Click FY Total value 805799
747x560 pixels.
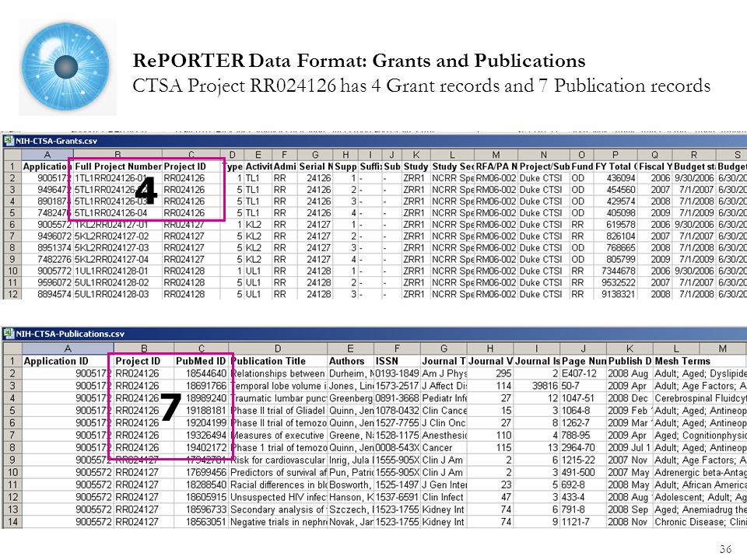pos(615,260)
